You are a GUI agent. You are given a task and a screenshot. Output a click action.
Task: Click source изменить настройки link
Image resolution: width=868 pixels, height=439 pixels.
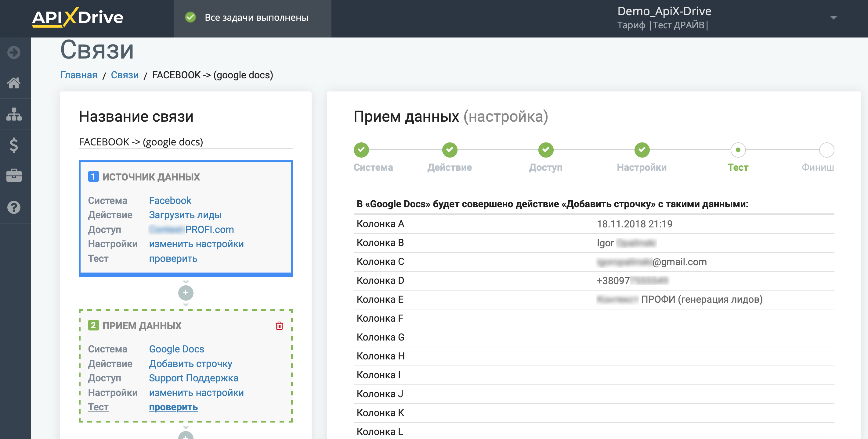tap(197, 244)
